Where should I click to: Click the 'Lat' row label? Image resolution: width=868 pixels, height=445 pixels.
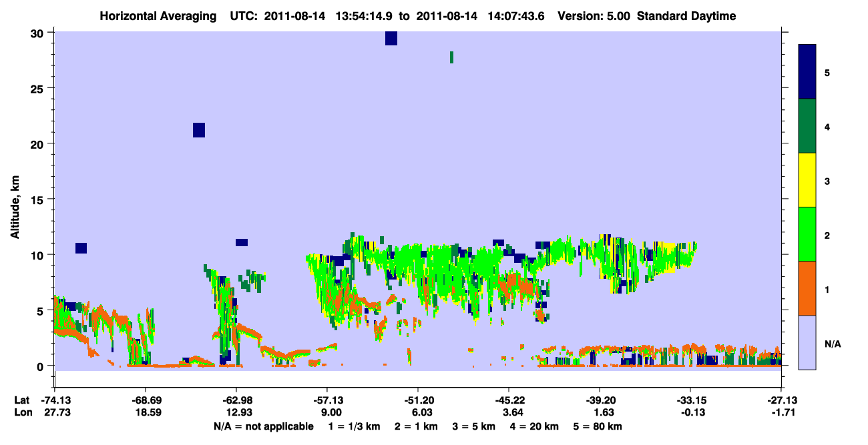click(x=21, y=400)
